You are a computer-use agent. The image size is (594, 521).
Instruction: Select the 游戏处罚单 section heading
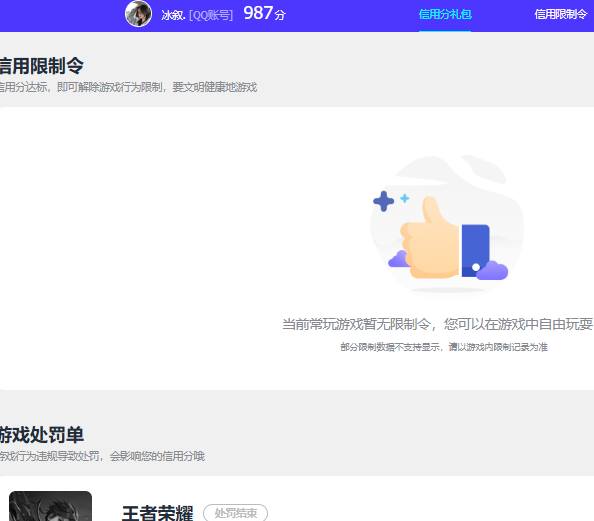[x=42, y=435]
